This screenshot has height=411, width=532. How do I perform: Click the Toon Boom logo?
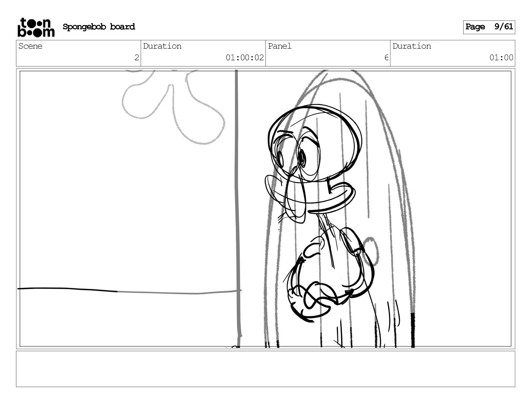click(36, 27)
